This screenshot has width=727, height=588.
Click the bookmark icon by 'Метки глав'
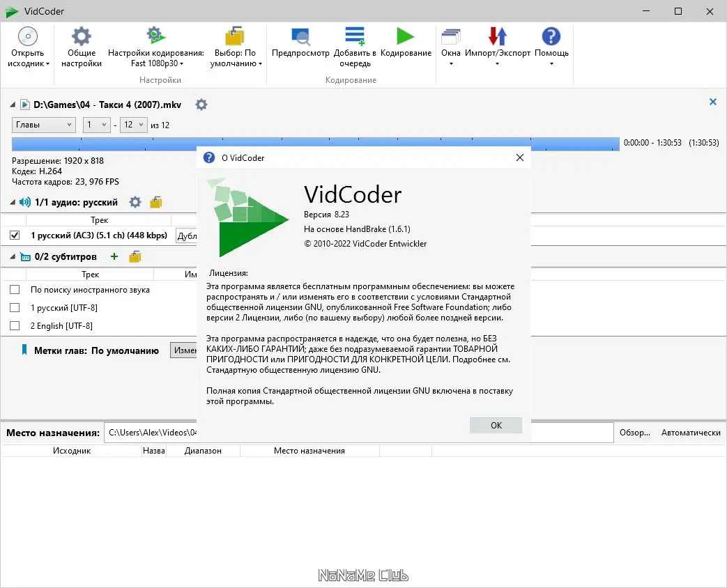[24, 350]
